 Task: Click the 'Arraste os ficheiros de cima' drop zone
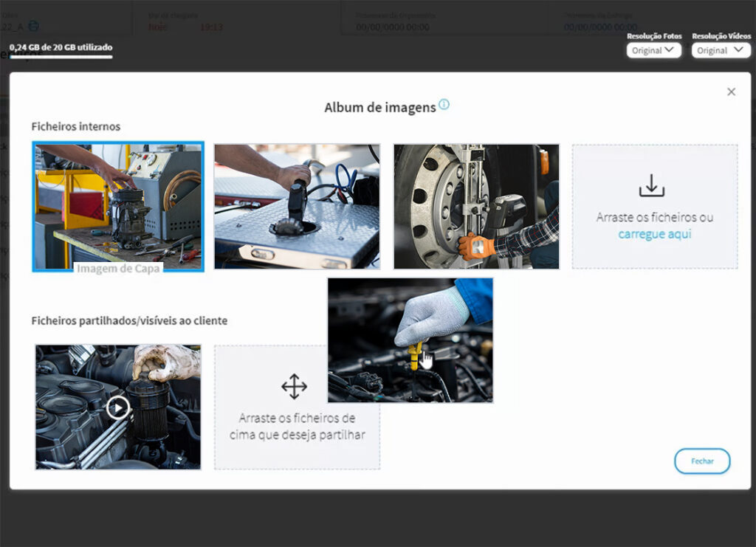297,427
